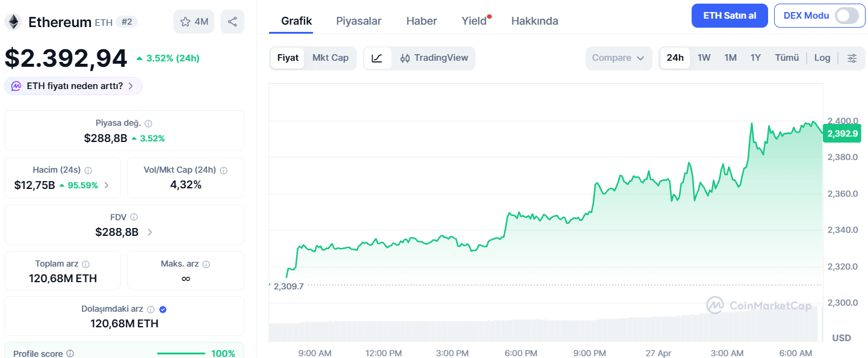This screenshot has height=358, width=868.
Task: Click the green 2,392.9 price label
Action: tap(843, 134)
